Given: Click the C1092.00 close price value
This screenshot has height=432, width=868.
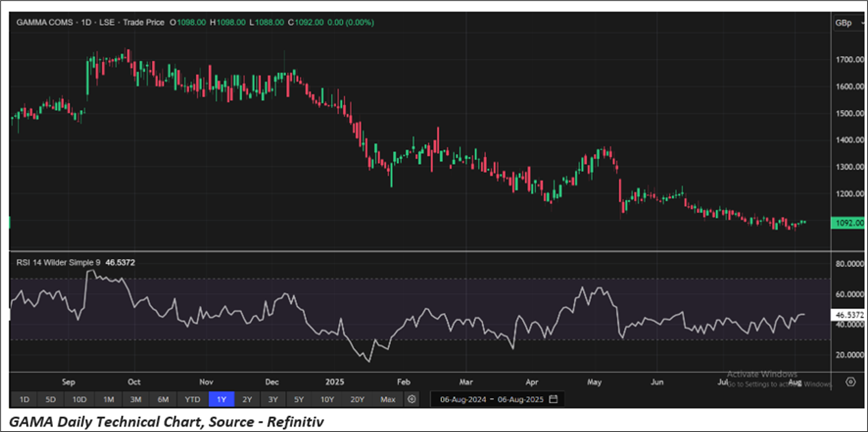Looking at the screenshot, I should click(x=307, y=23).
